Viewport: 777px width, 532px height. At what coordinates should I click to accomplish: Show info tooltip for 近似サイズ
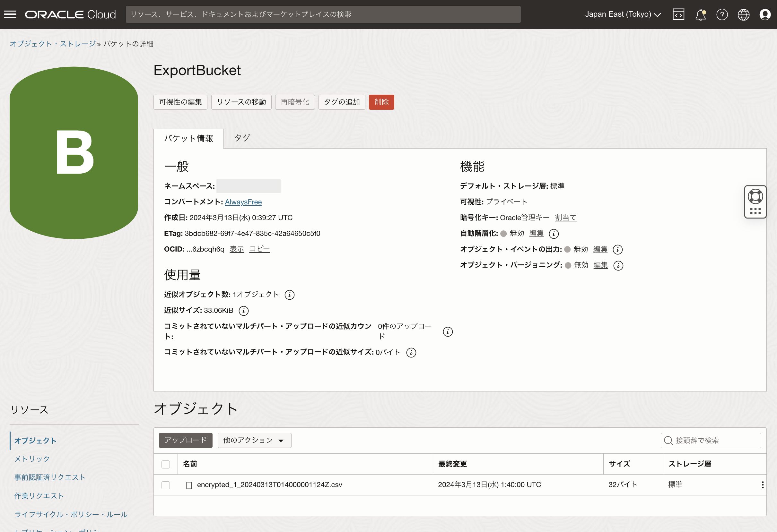pos(243,311)
